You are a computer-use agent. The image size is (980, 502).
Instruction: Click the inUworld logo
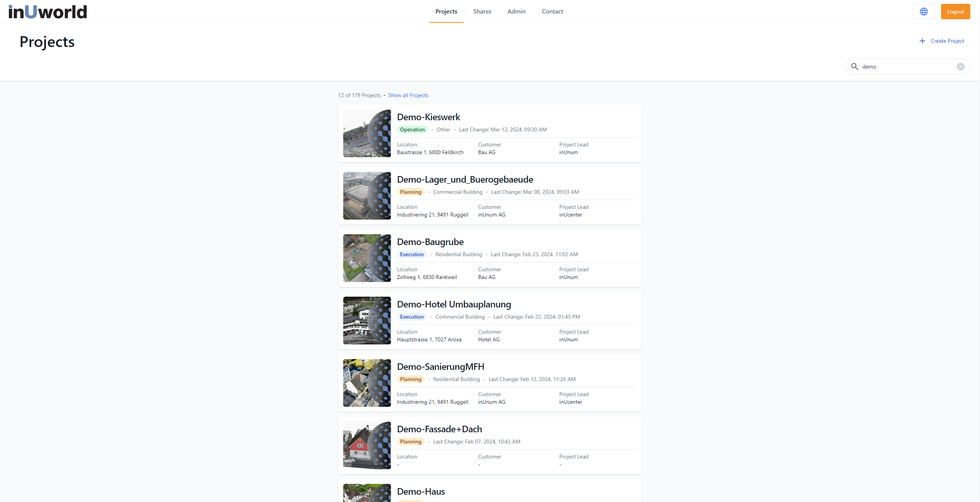(48, 12)
